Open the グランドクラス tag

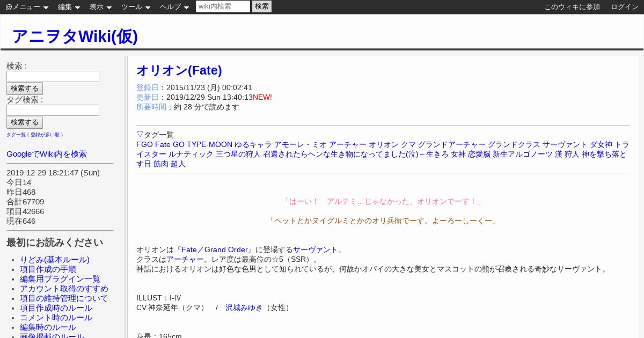coord(514,144)
